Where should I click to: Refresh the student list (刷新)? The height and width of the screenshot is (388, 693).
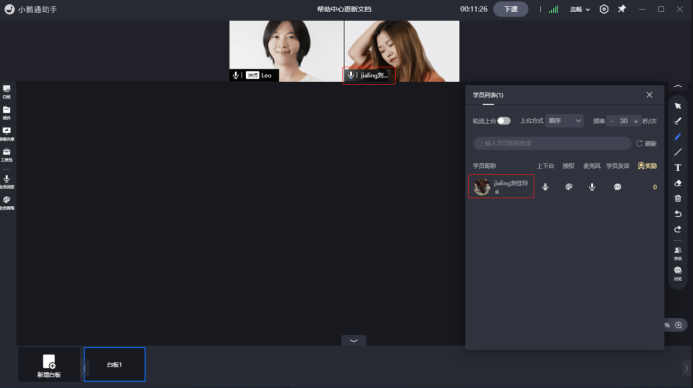point(646,143)
